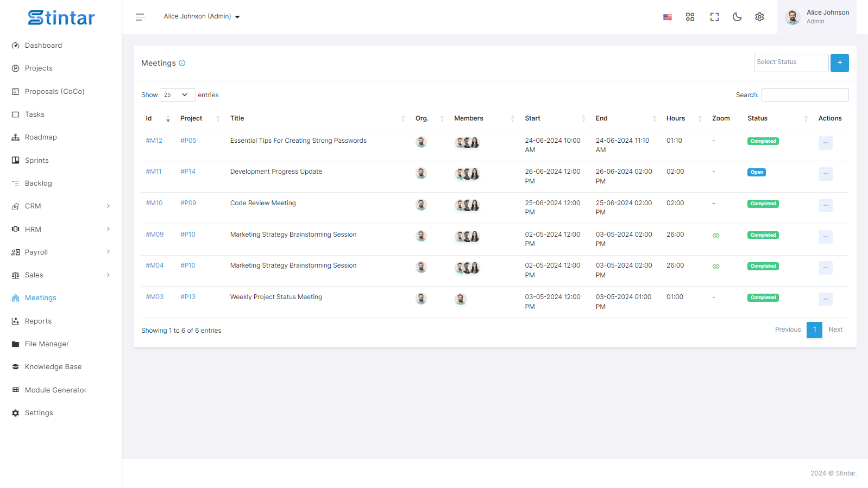The image size is (868, 488).
Task: Sort table by Start column
Action: pos(555,118)
